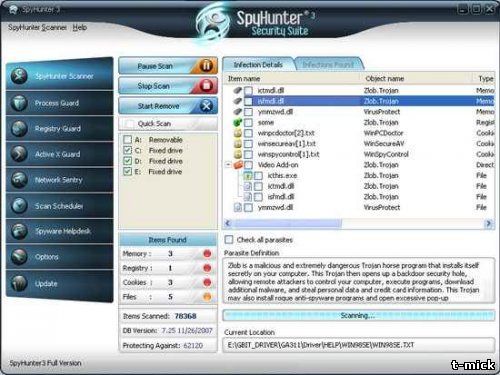Check the box for winpcdoctor[2].txt
500x375 pixels.
tap(248, 133)
